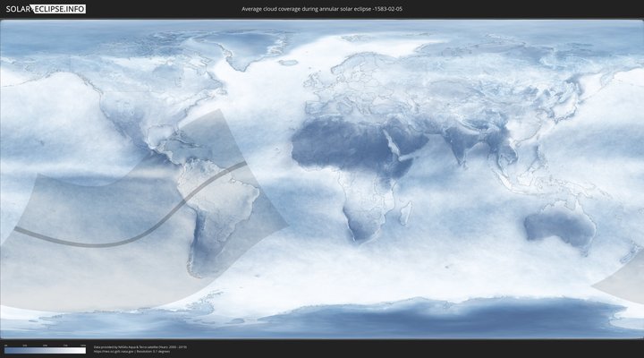Screen dimensions: 644x358
Task: Click the percentage labels above the legend bar
Action: pyautogui.click(x=45, y=345)
